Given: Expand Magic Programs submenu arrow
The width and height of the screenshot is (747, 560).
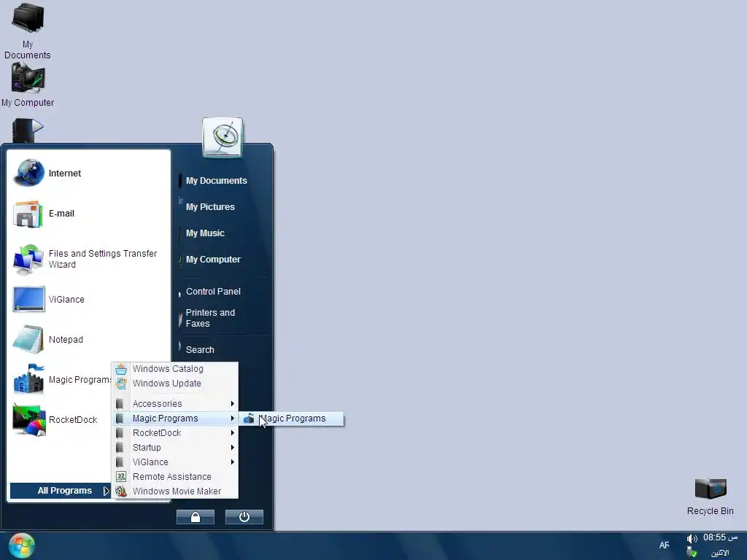Looking at the screenshot, I should [x=233, y=419].
